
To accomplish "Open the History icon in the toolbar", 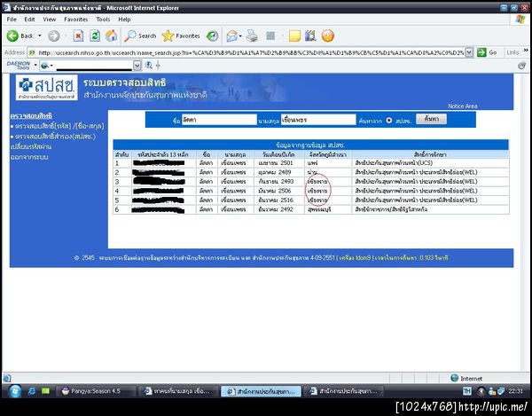I will [x=213, y=35].
